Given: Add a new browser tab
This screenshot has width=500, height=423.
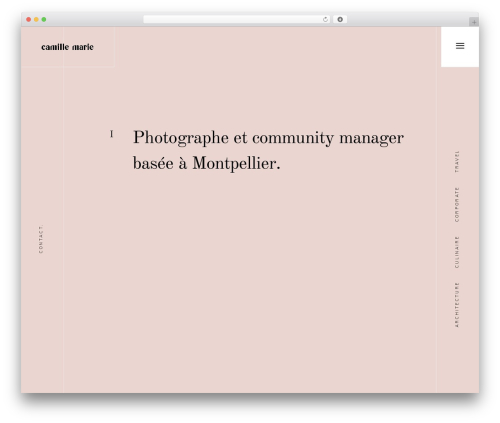Looking at the screenshot, I should pos(474,22).
